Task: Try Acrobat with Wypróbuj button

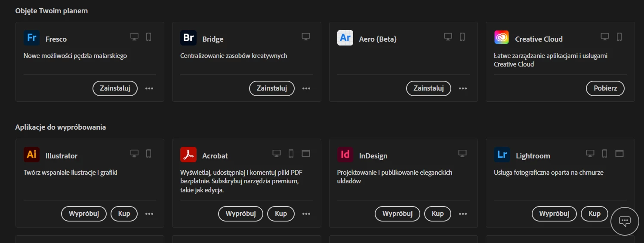Action: (241, 214)
